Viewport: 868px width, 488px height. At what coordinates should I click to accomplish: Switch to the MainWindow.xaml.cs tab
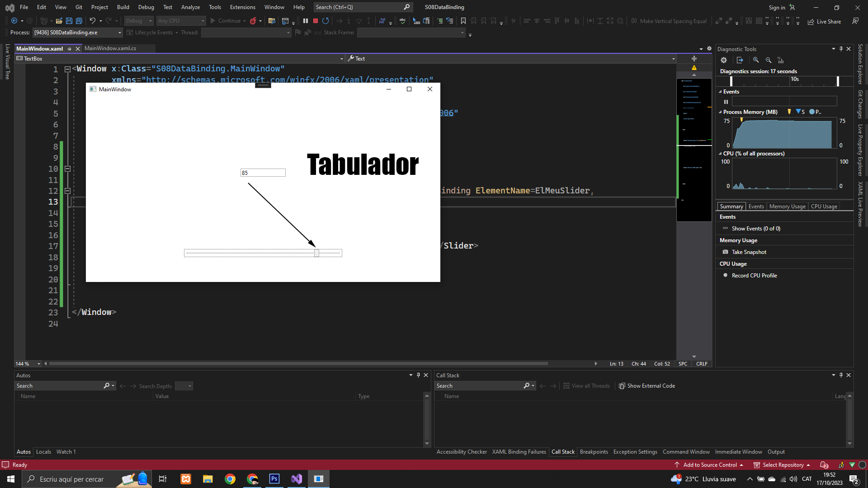coord(110,48)
